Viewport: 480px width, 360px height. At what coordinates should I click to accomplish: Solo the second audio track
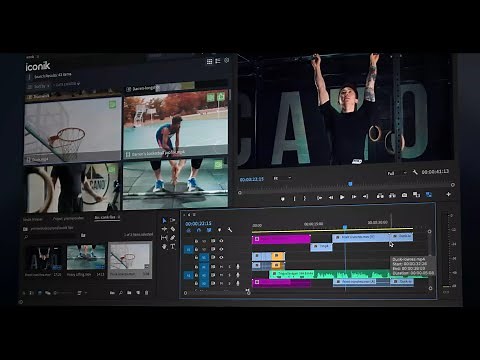coord(229,275)
